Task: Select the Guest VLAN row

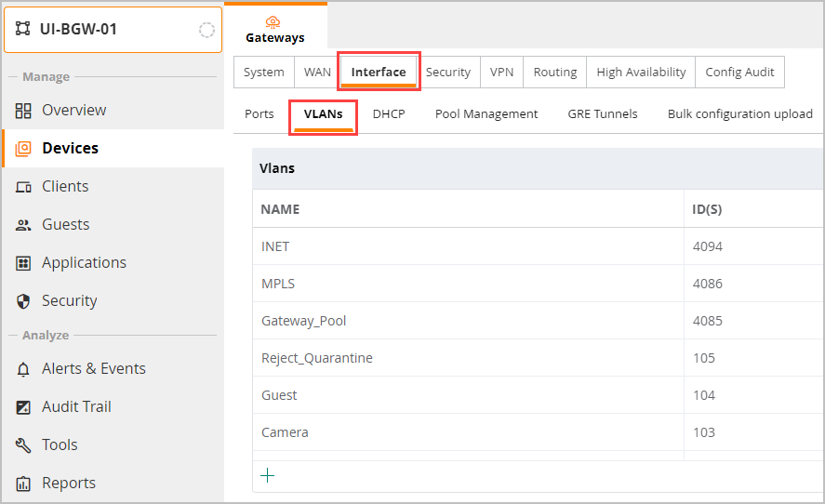Action: tap(539, 395)
